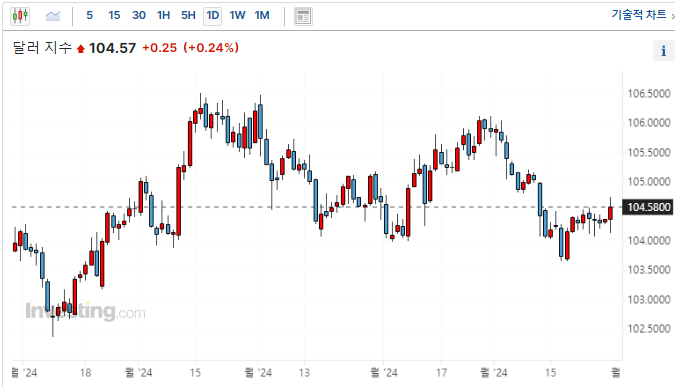Screen dimensions: 675x387
Task: Click the 103.5000 price axis label
Action: (x=649, y=270)
